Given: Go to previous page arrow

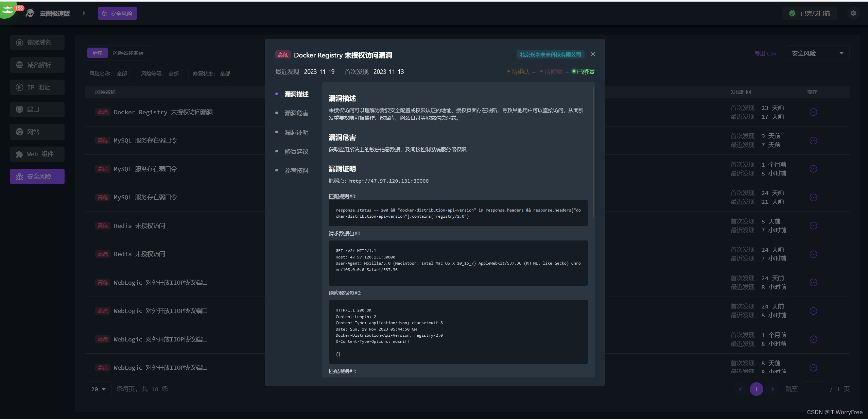Looking at the screenshot, I should (x=740, y=389).
